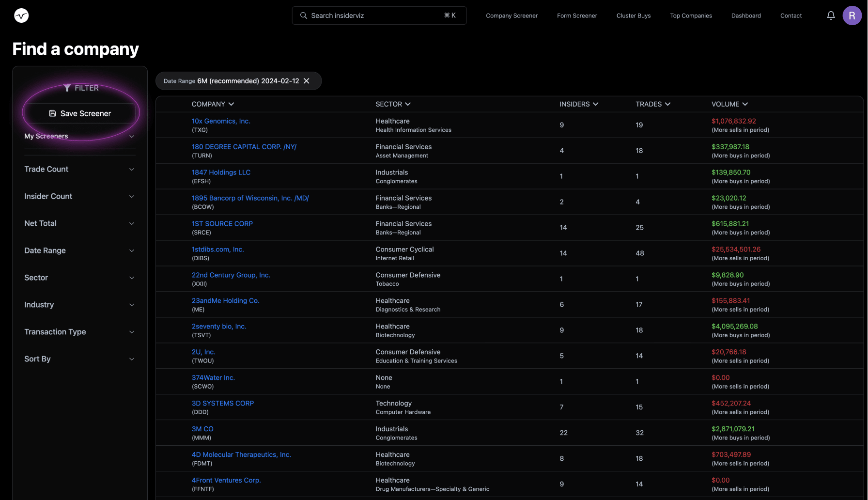The height and width of the screenshot is (500, 868).
Task: Remove the Date Range filter chip
Action: (306, 81)
